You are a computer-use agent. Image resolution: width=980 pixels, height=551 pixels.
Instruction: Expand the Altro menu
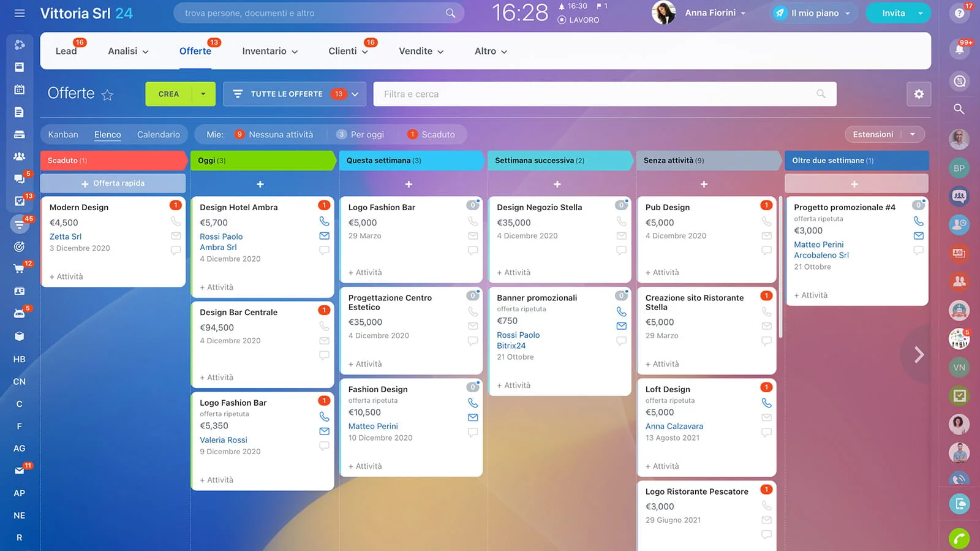[491, 51]
